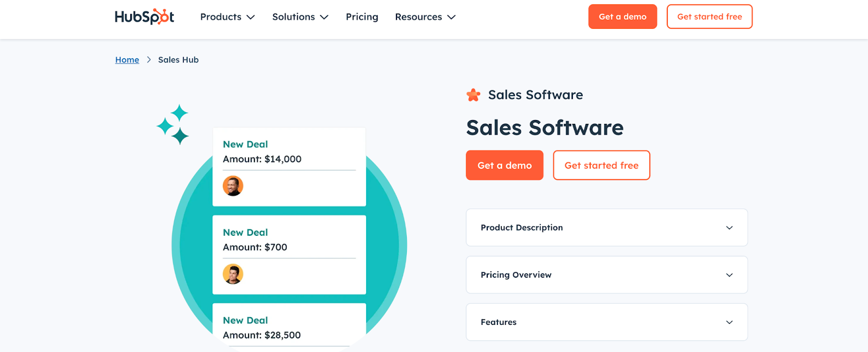Click the HubSpot logo
868x352 pixels.
(144, 17)
